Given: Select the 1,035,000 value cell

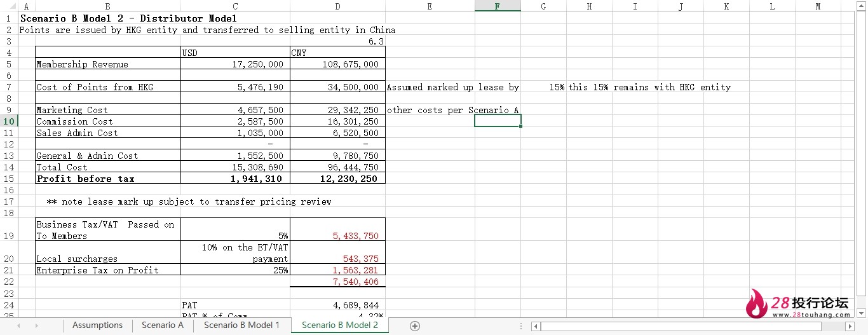Looking at the screenshot, I should click(235, 133).
